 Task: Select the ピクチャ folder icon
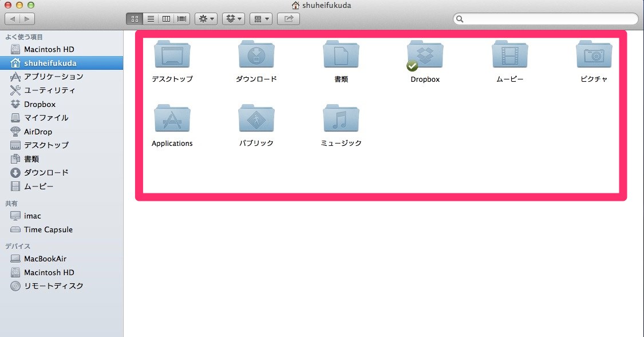click(x=594, y=54)
